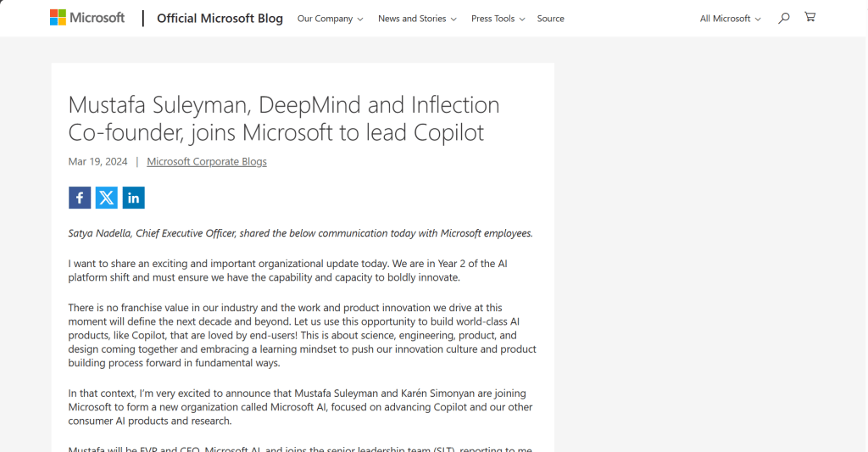Click the paragraph starting 'I want to share'
This screenshot has height=452, width=868.
pos(288,271)
